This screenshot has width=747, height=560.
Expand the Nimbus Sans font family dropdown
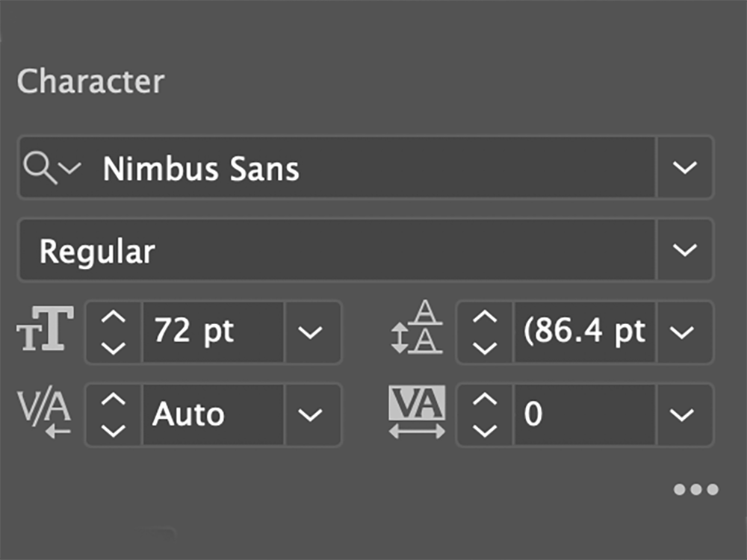coord(684,168)
